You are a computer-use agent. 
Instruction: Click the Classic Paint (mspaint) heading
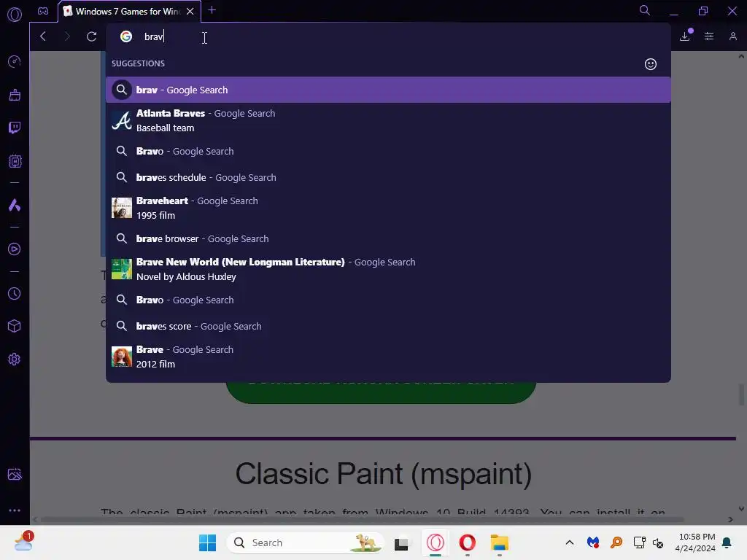coord(383,474)
